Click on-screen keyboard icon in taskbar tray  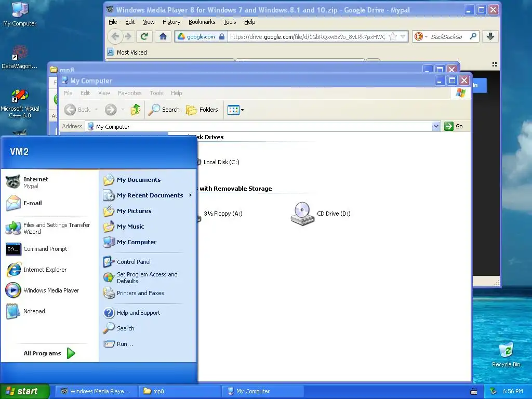pos(474,392)
